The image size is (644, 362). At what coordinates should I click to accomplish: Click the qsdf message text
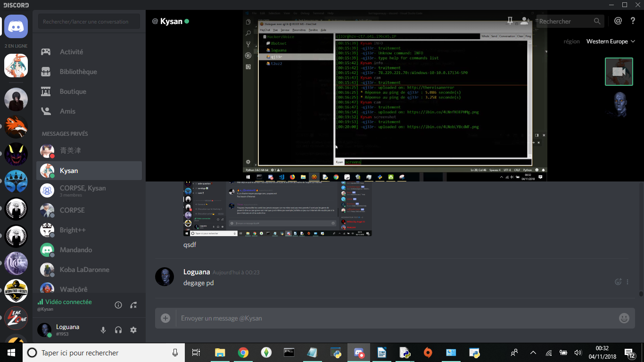point(190,245)
